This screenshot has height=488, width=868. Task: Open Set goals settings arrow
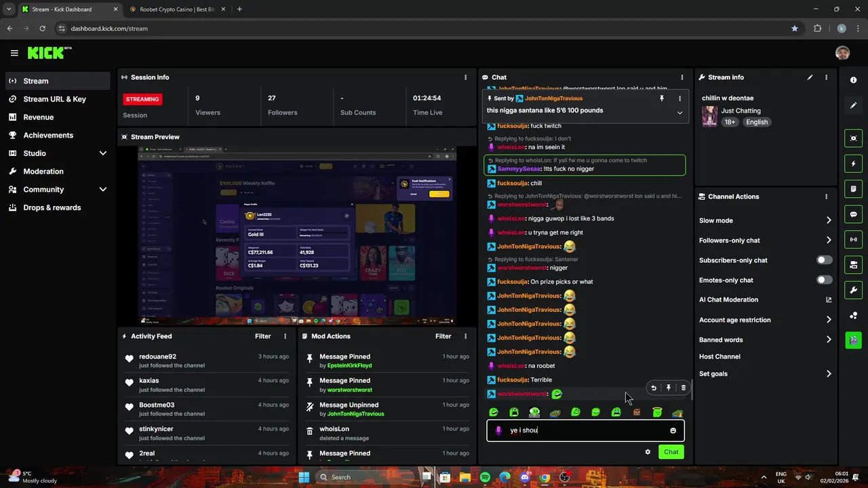(829, 373)
